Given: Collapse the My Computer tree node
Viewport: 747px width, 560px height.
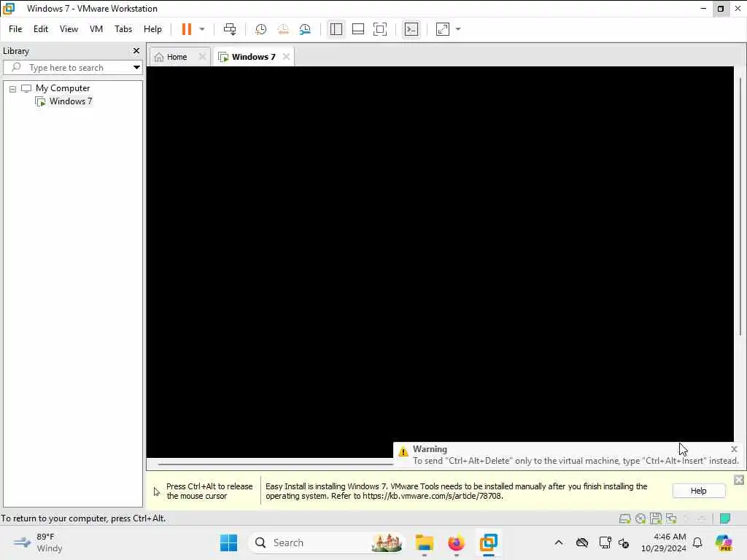Looking at the screenshot, I should 13,89.
